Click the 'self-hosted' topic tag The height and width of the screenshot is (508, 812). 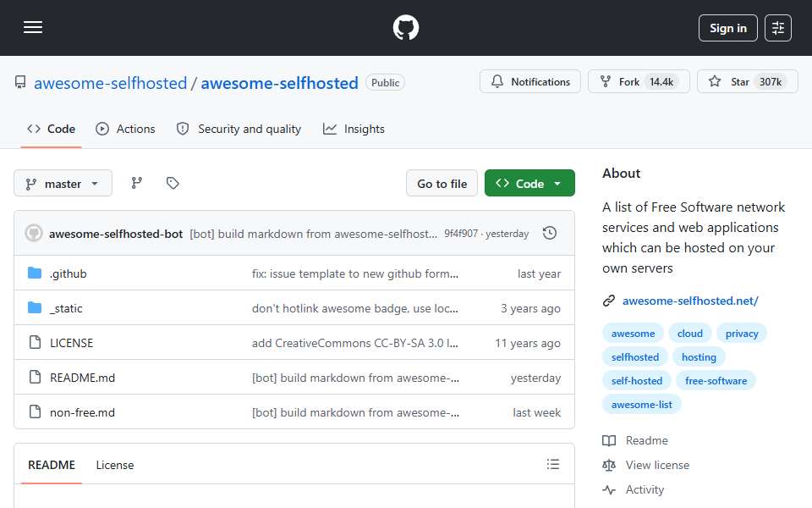click(636, 381)
